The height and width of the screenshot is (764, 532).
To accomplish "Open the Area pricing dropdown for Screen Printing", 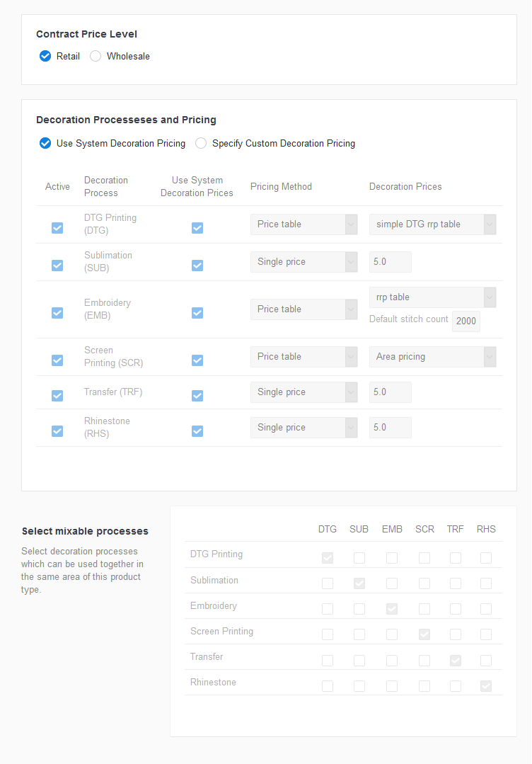I will 432,356.
